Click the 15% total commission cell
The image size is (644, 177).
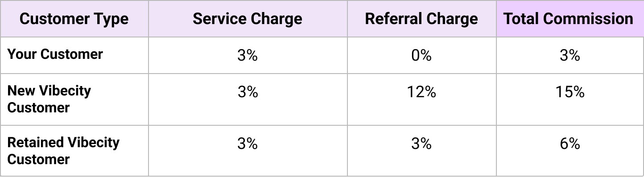pyautogui.click(x=570, y=99)
